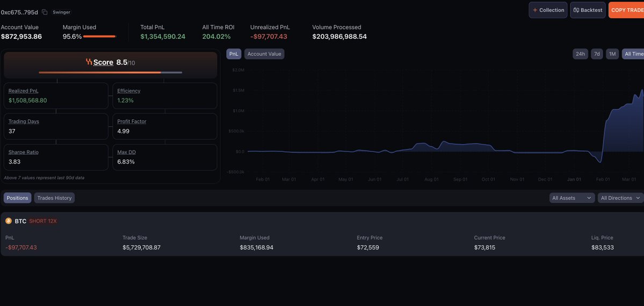This screenshot has height=306, width=644.
Task: Click the position Margin Used $835,168.94
Action: [x=256, y=247]
